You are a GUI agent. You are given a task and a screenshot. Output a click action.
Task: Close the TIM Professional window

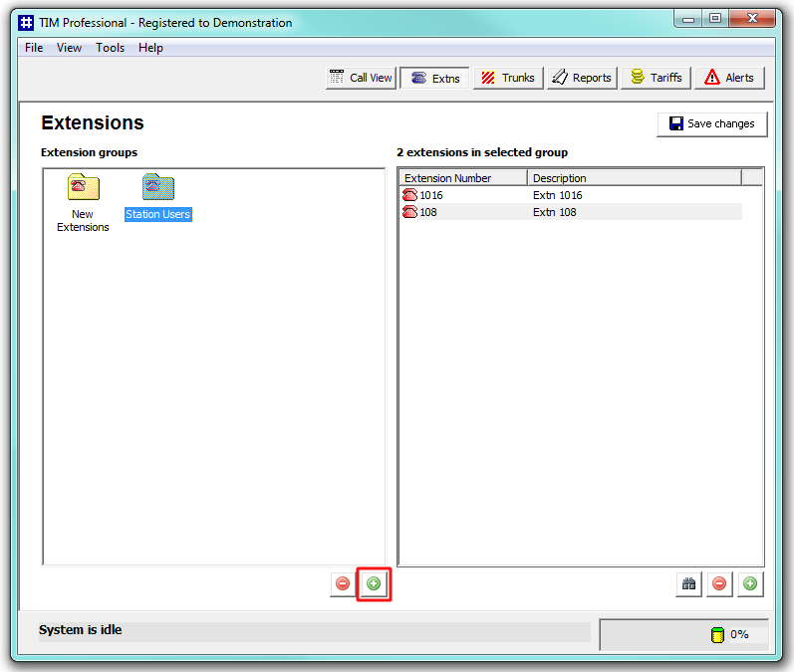click(x=752, y=19)
